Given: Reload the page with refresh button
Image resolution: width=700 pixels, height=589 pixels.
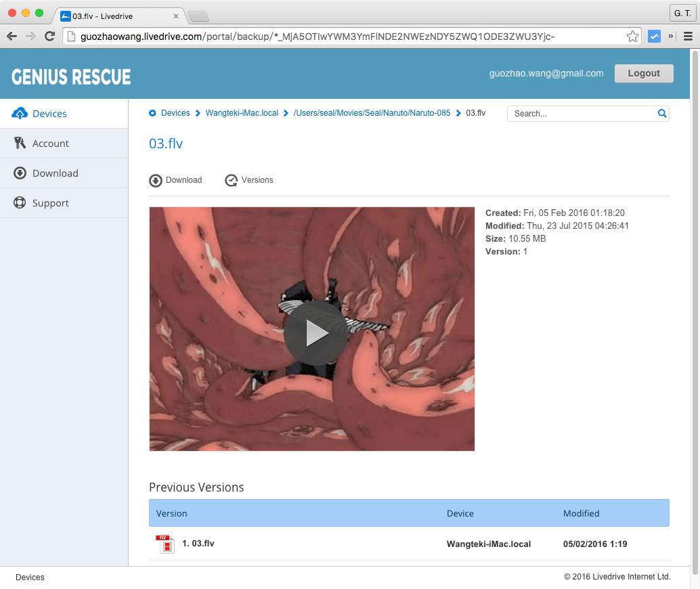Looking at the screenshot, I should (49, 37).
